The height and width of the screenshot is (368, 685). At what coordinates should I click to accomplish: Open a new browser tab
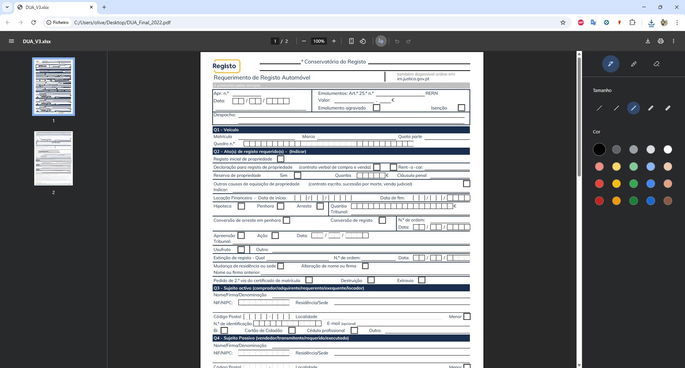coord(104,7)
